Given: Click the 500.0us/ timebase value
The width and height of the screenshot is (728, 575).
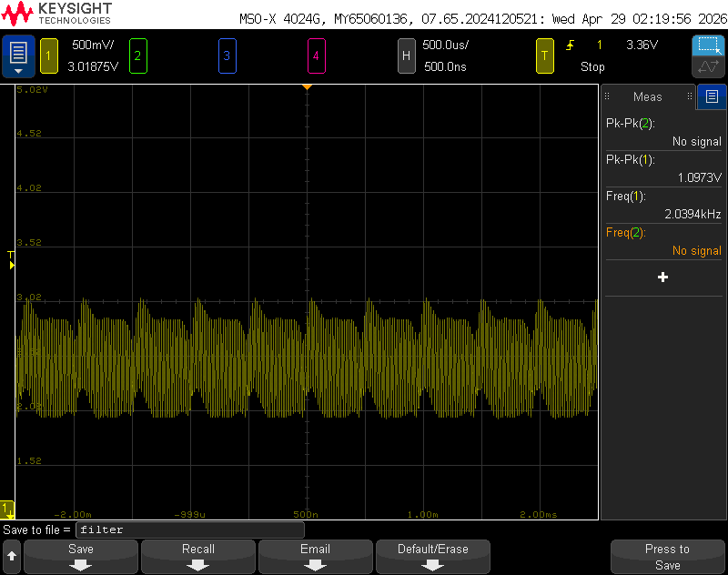Looking at the screenshot, I should pyautogui.click(x=445, y=45).
